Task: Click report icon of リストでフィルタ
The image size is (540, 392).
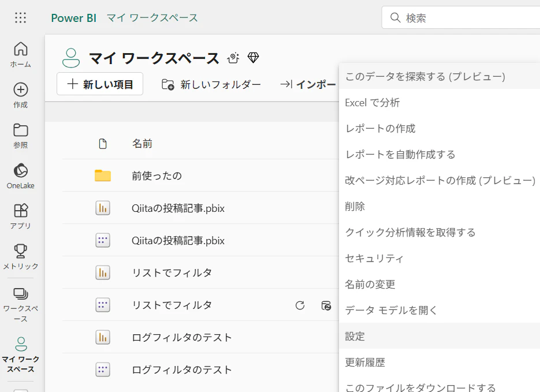Action: pyautogui.click(x=103, y=272)
